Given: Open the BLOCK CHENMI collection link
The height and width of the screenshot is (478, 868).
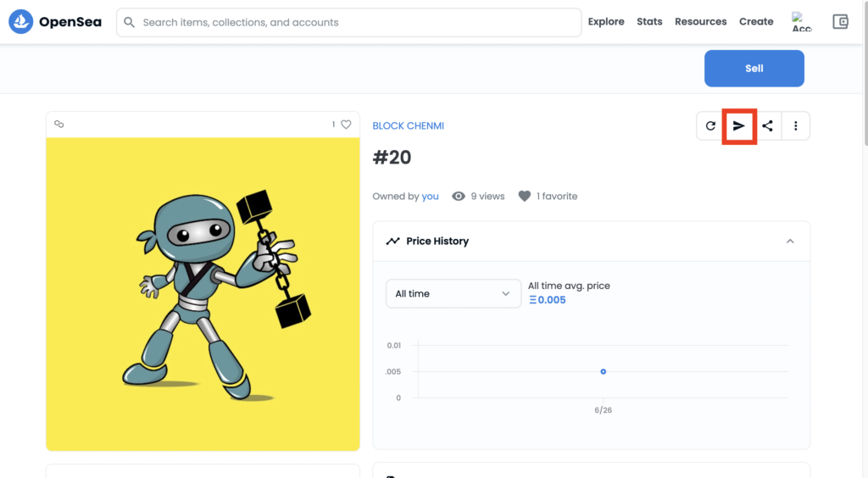Looking at the screenshot, I should [x=408, y=125].
